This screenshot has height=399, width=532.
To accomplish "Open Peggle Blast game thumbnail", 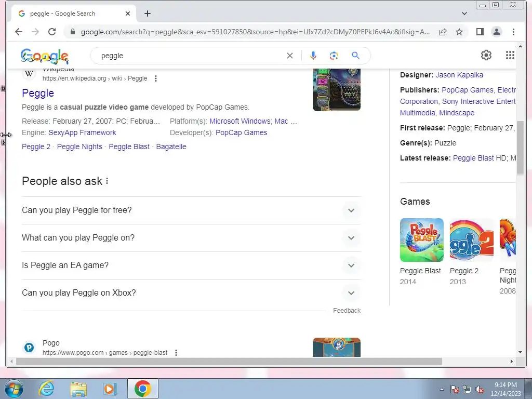I will click(x=422, y=240).
